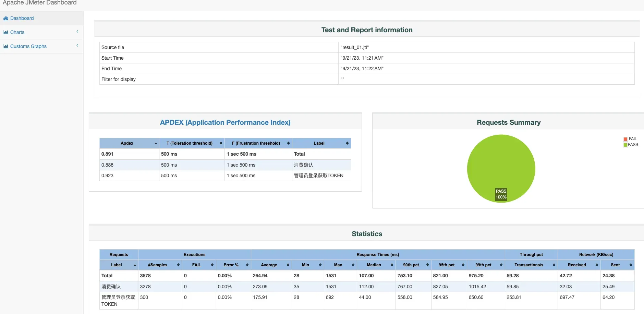The width and height of the screenshot is (644, 314).
Task: Click the Apache JMeter Dashboard title
Action: tap(40, 3)
